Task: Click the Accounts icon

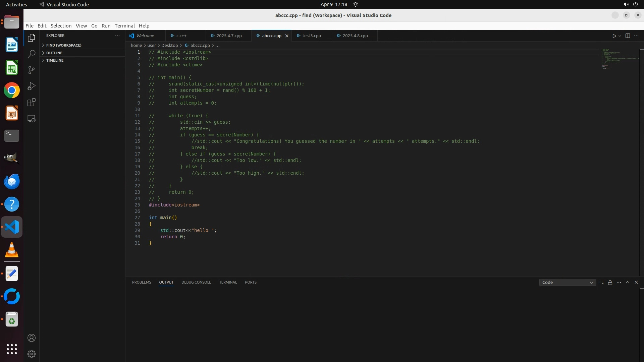Action: pyautogui.click(x=32, y=338)
